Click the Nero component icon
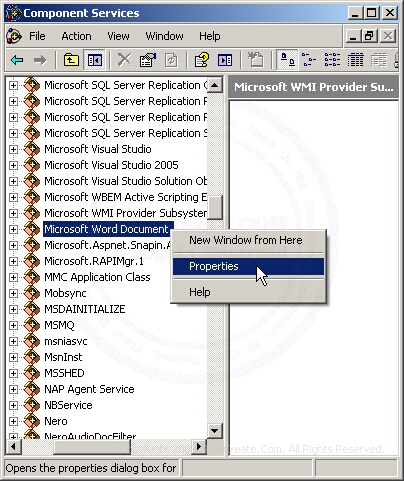The height and width of the screenshot is (481, 404). pyautogui.click(x=32, y=421)
